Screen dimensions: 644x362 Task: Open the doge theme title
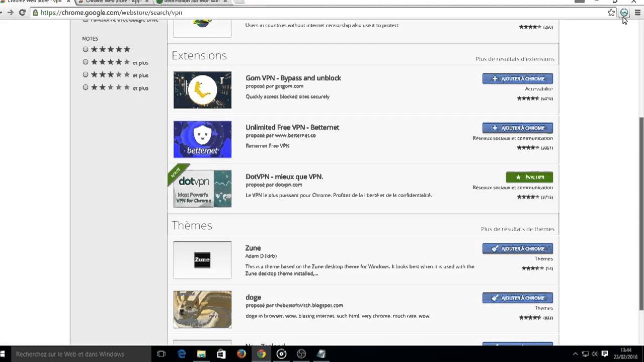point(253,297)
